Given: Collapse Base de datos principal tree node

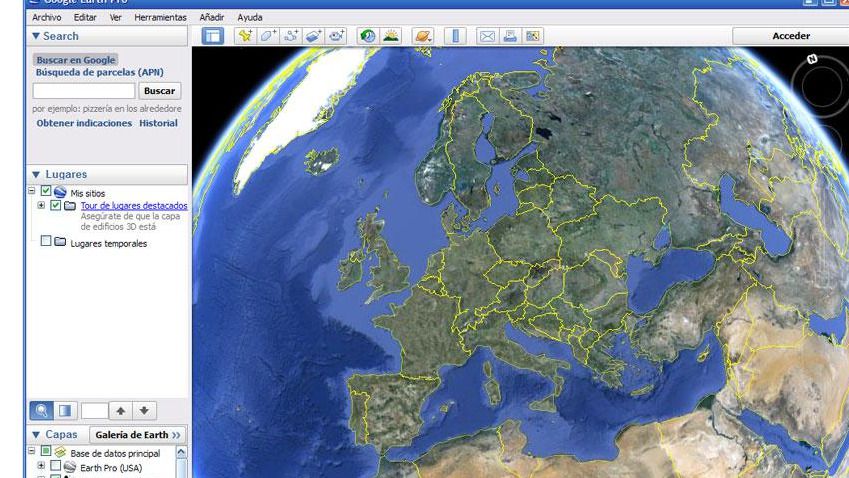Looking at the screenshot, I should pyautogui.click(x=31, y=451).
